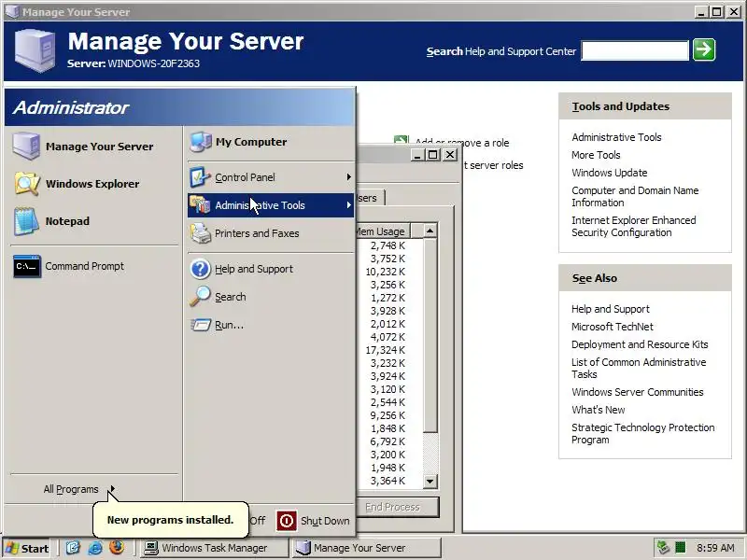Click Show Desktop quick launch icon
The width and height of the screenshot is (747, 560).
point(73,548)
